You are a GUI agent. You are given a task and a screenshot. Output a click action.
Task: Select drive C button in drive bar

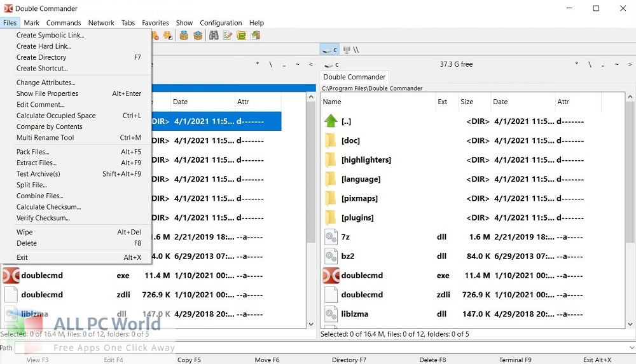point(329,50)
